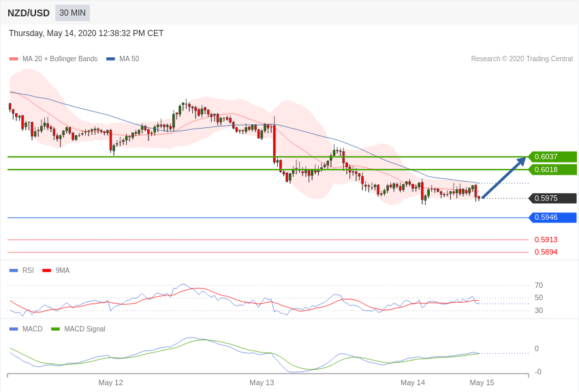Image resolution: width=579 pixels, height=392 pixels.
Task: Click the 'MACD Signal' legend label
Action: click(84, 329)
